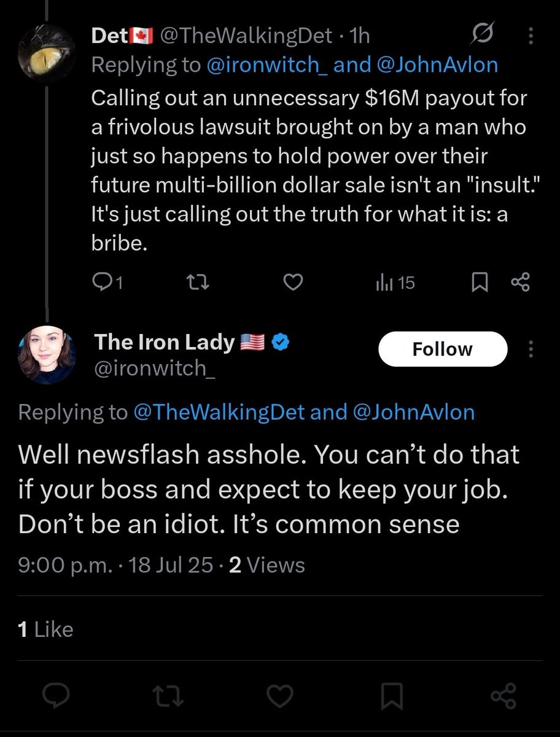View analytics showing 15 views
The width and height of the screenshot is (560, 737).
(x=395, y=283)
